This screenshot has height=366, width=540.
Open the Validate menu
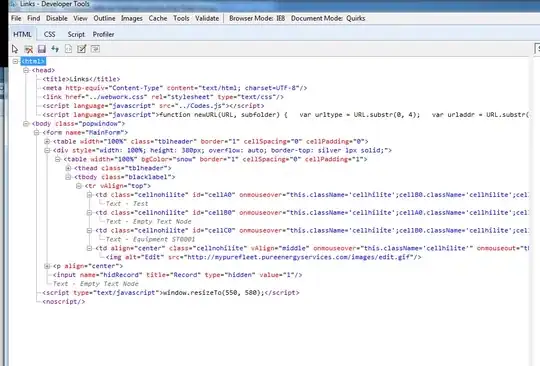pyautogui.click(x=207, y=19)
